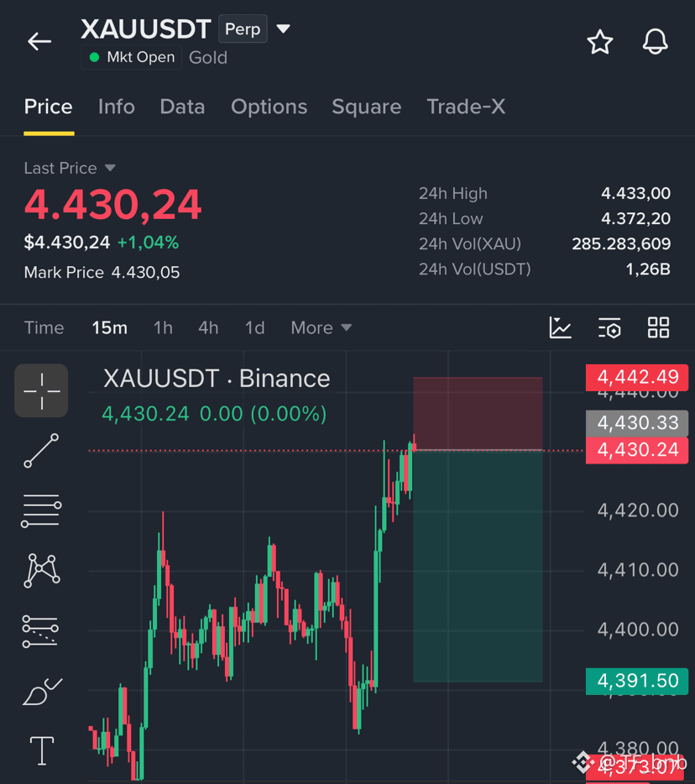The image size is (695, 784).
Task: Select the 1d timeframe
Action: 254,328
